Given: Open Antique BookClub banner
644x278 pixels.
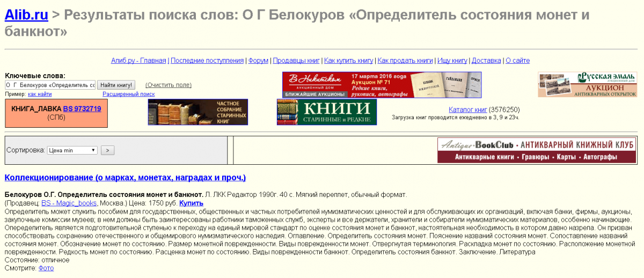Looking at the screenshot, I should point(537,150).
